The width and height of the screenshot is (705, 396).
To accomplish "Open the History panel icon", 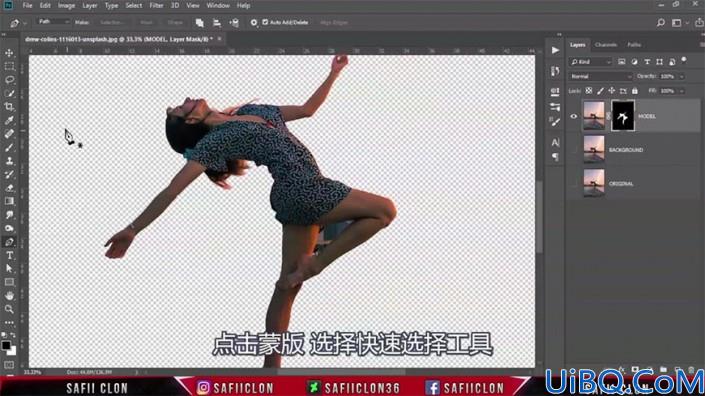I will click(555, 71).
